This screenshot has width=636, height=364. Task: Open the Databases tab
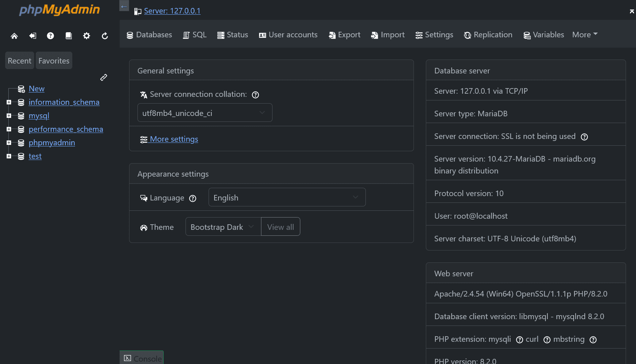(x=149, y=35)
